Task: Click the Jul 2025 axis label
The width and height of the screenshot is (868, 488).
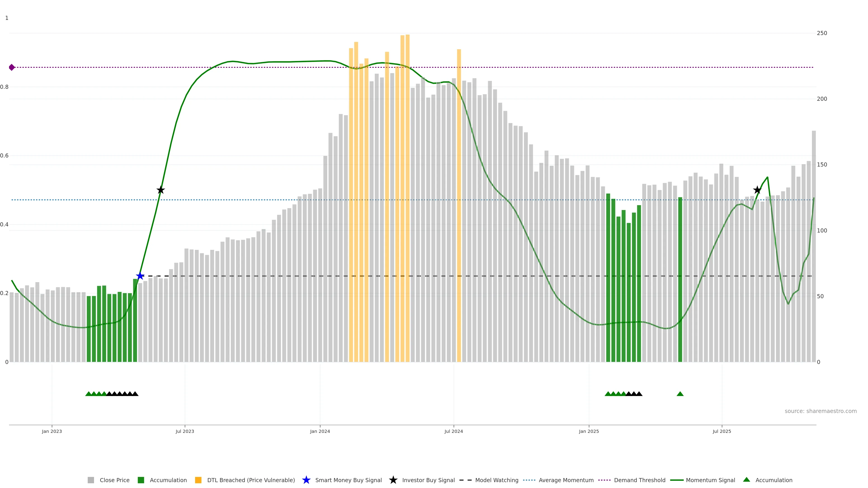Action: 722,432
